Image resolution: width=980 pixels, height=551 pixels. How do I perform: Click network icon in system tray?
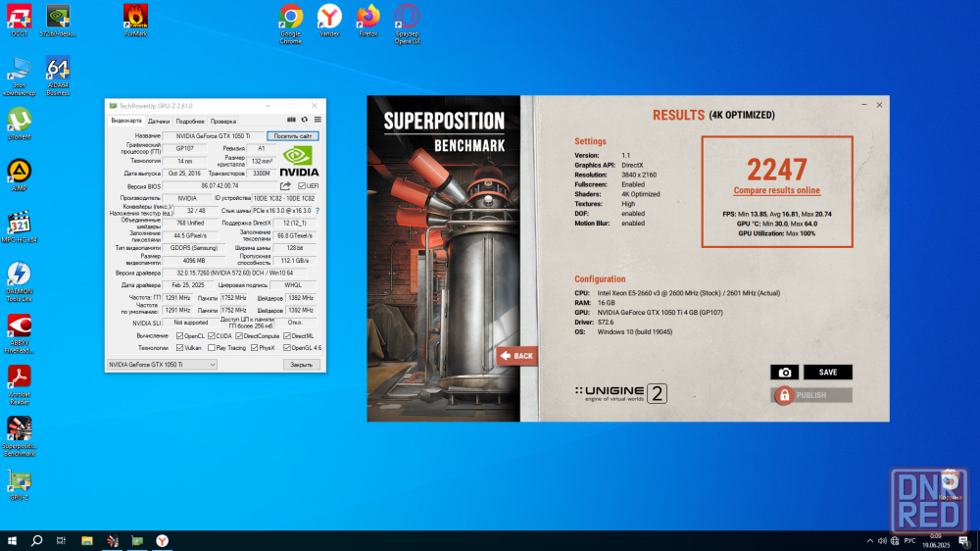pos(895,541)
